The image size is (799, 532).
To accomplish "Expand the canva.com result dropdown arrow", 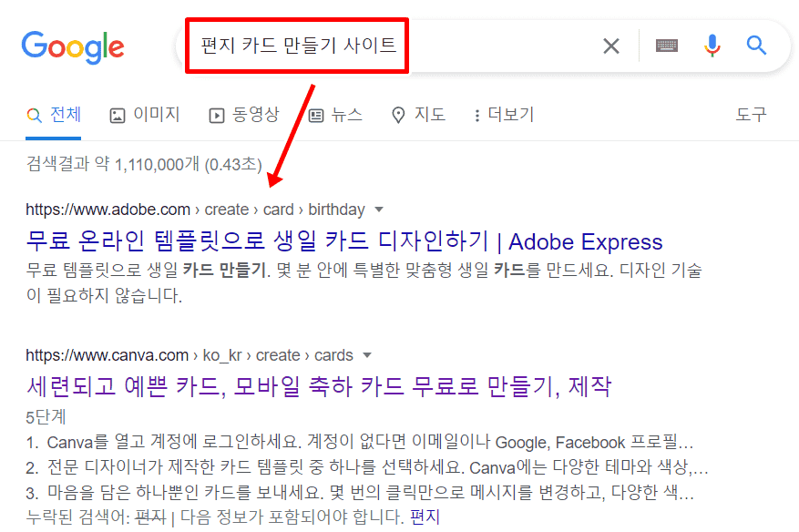I will [x=367, y=355].
